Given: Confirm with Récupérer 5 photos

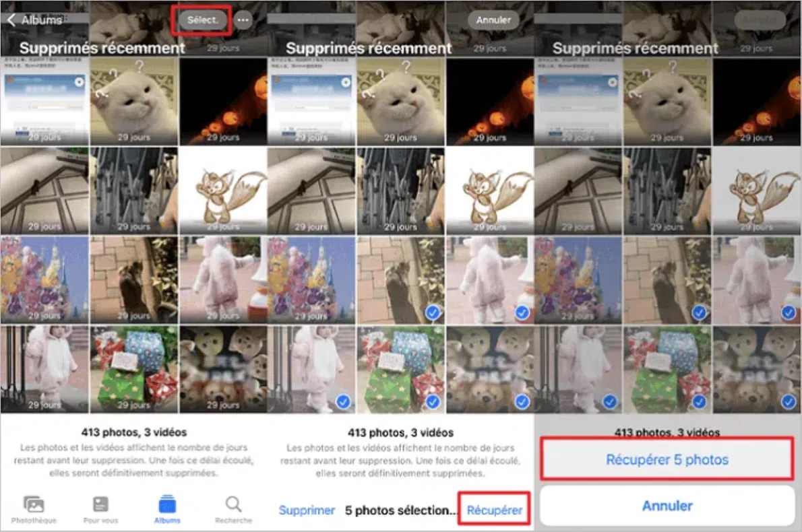Looking at the screenshot, I should [x=667, y=459].
